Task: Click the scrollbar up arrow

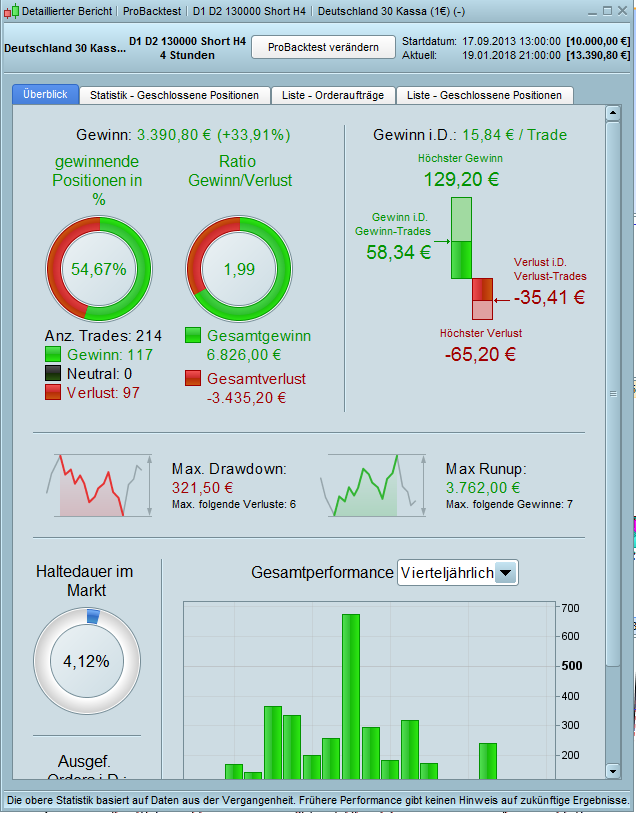Action: click(x=613, y=113)
